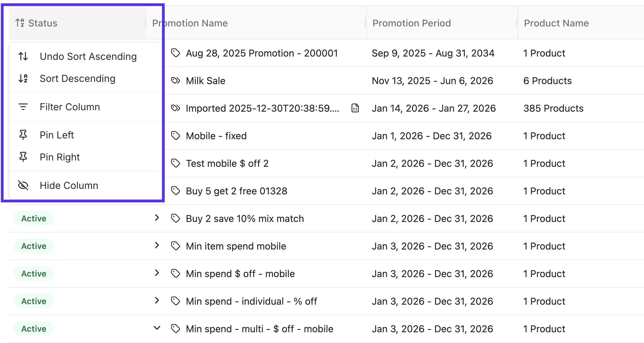Image resolution: width=644 pixels, height=343 pixels.
Task: Select the Filter Column funnel icon
Action: coord(23,107)
